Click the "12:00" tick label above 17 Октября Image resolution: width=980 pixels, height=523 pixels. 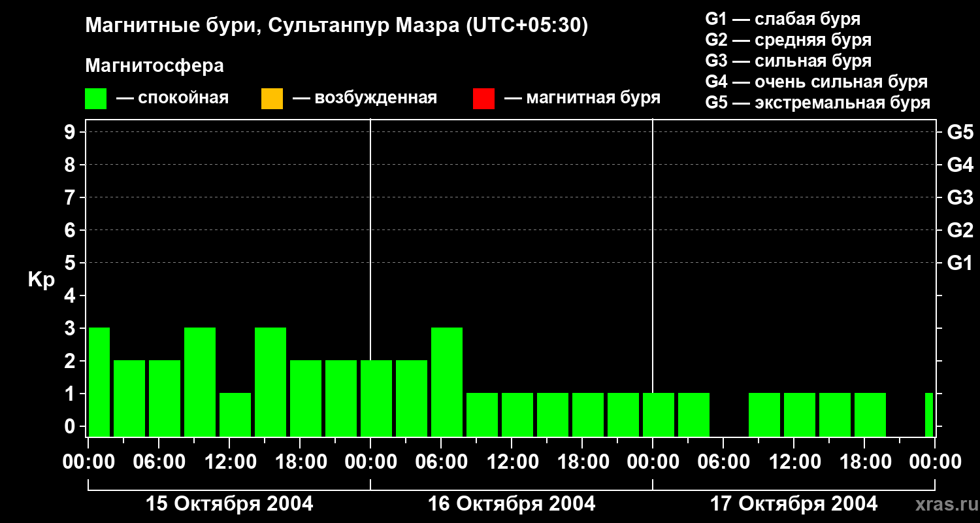794,462
